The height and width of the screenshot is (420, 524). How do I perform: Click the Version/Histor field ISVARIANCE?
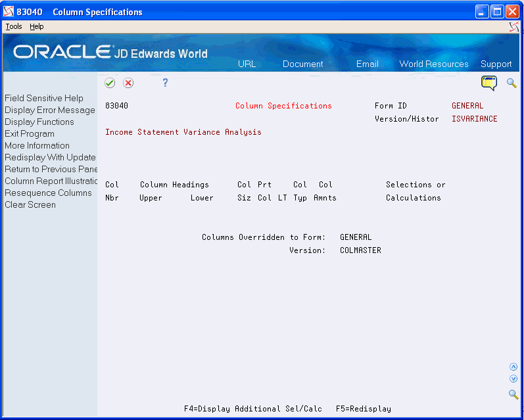pyautogui.click(x=475, y=119)
